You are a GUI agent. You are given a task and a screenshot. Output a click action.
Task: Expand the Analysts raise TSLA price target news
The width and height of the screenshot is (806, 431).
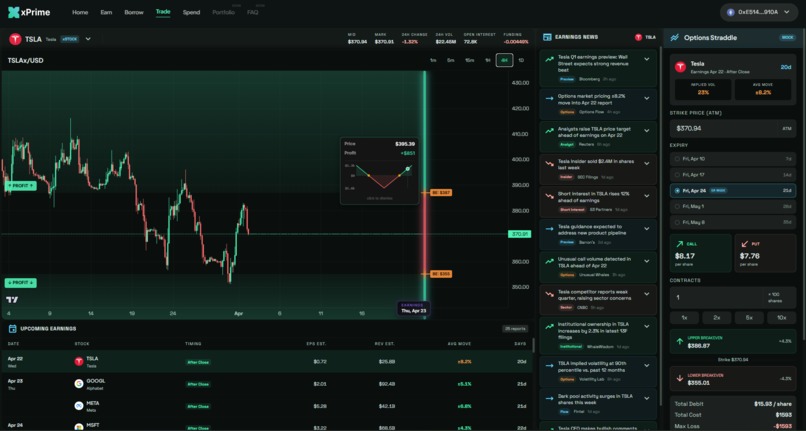tap(647, 131)
